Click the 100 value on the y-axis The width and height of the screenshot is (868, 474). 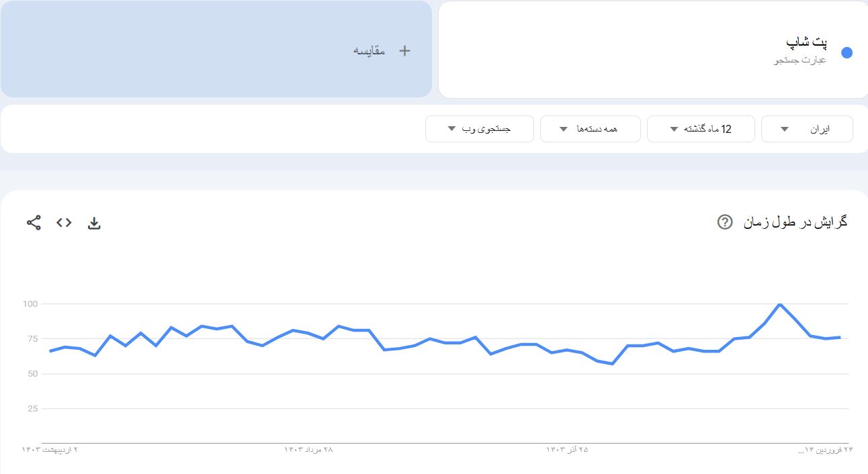point(31,304)
